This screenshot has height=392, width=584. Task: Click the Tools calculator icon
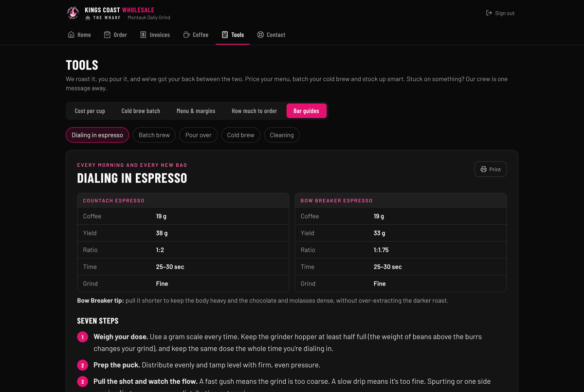coord(225,35)
